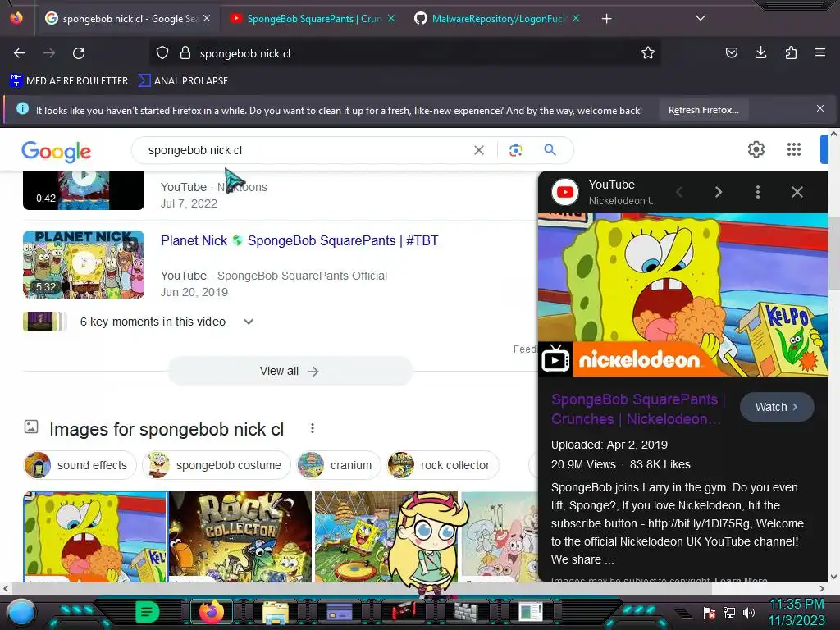Close the SpongeBob YouTube tab
Screen dimensions: 840x630
point(391,18)
